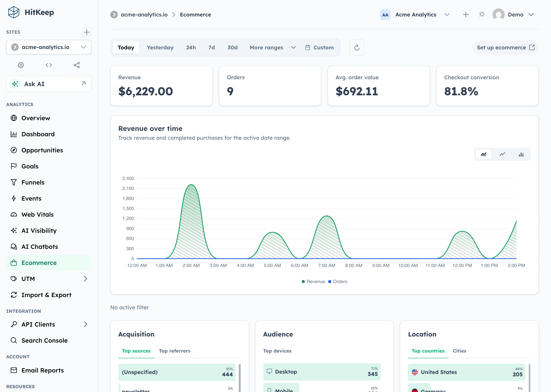Click the Email Reports envelope icon
The height and width of the screenshot is (392, 551).
point(14,370)
